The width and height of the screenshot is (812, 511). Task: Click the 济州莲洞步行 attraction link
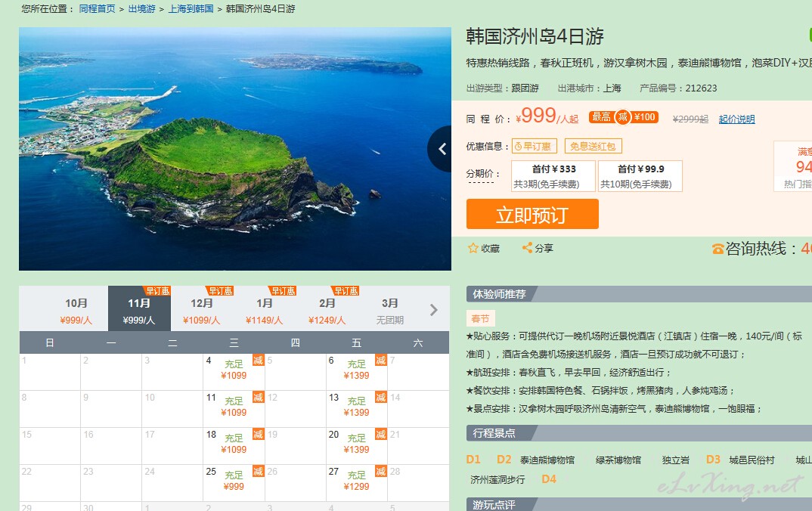[x=497, y=479]
